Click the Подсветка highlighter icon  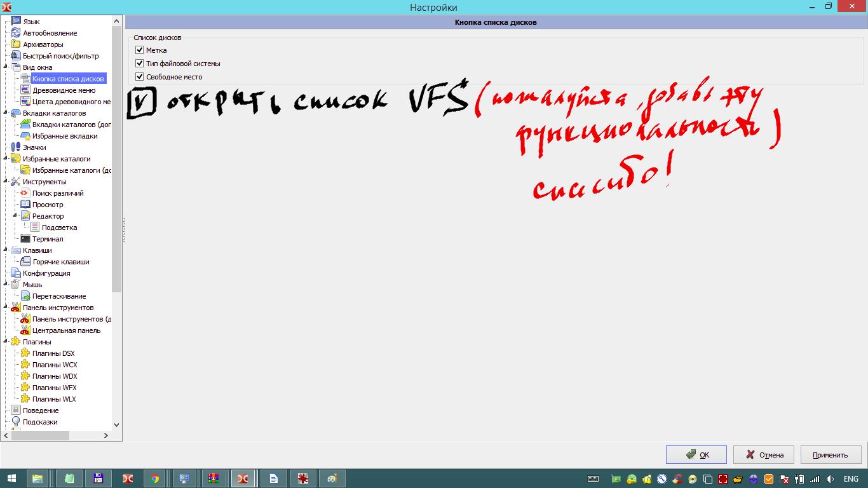[35, 227]
